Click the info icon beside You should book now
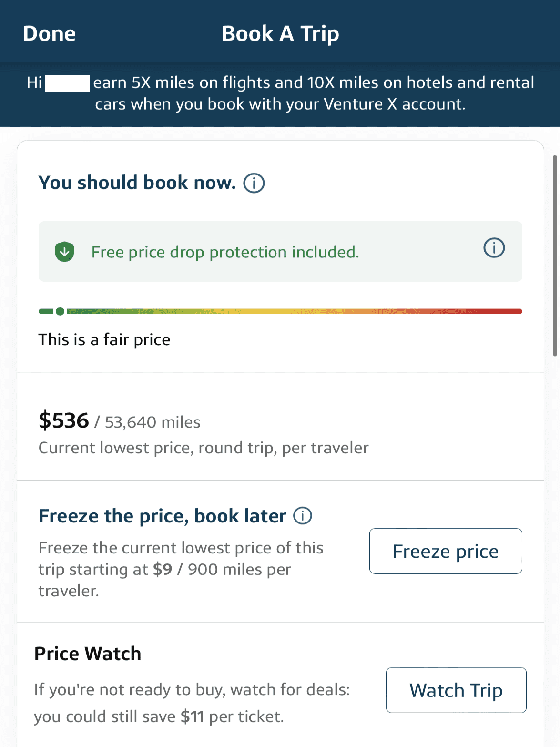The width and height of the screenshot is (560, 747). point(254,183)
